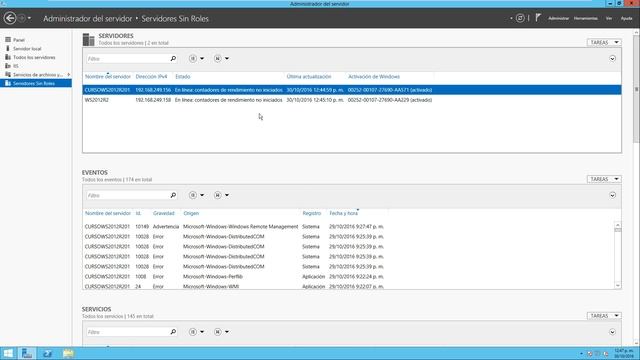Click the Servicios de archivos sidebar icon
The height and width of the screenshot is (360, 640).
[8, 74]
